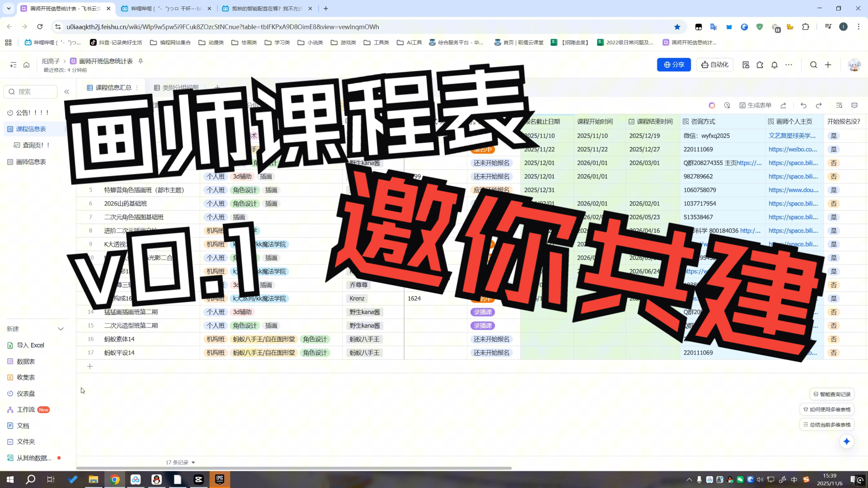The image size is (868, 488).
Task: Click inside the 搜索 search field
Action: [30, 91]
